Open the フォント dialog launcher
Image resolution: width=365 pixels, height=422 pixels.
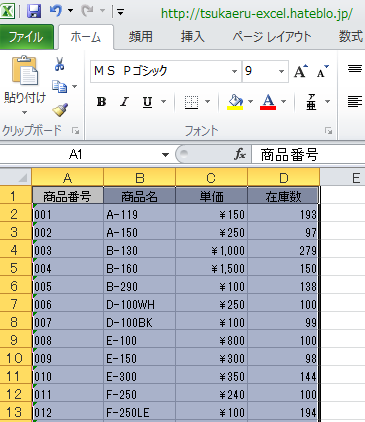[329, 131]
